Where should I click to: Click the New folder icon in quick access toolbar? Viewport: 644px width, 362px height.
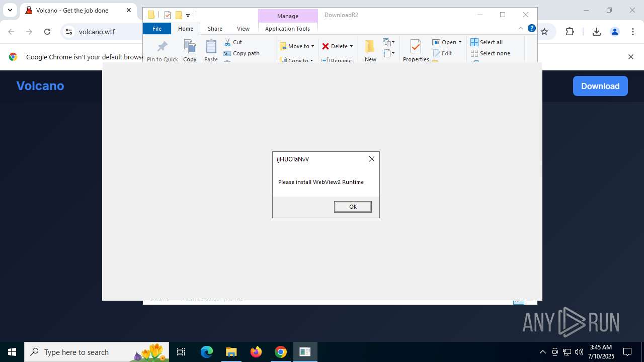tap(178, 15)
